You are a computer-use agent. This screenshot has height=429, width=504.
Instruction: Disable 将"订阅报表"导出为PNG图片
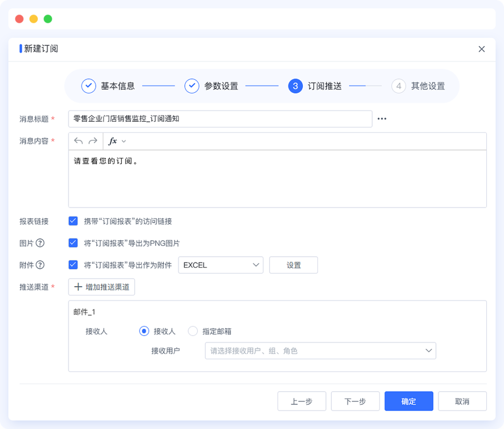pyautogui.click(x=73, y=243)
